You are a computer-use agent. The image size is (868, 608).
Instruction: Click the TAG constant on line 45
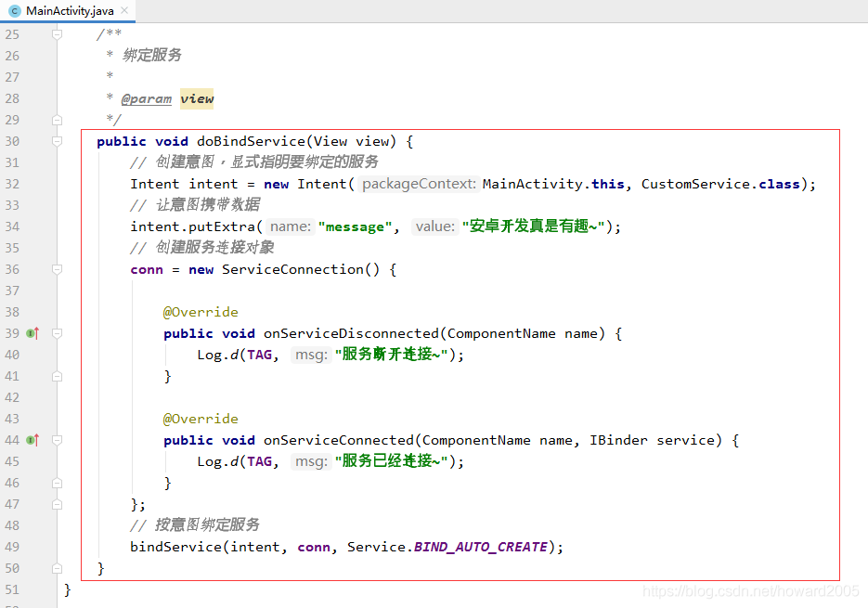(259, 461)
